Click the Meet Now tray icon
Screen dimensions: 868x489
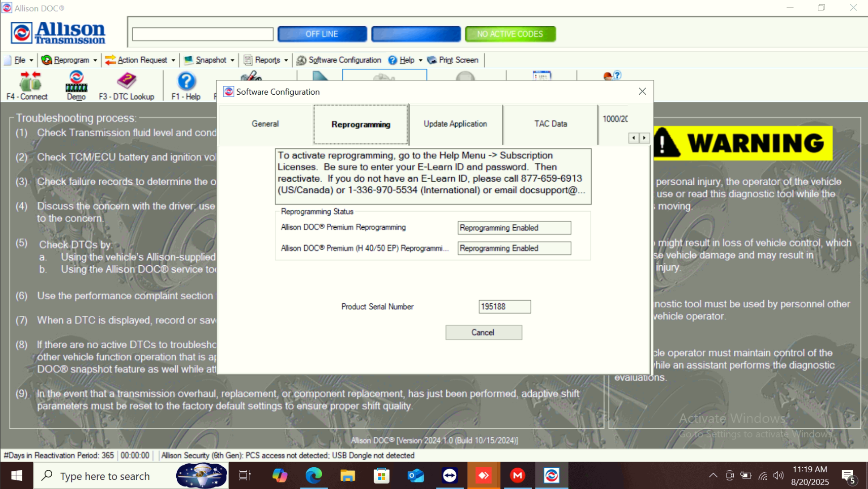click(730, 475)
